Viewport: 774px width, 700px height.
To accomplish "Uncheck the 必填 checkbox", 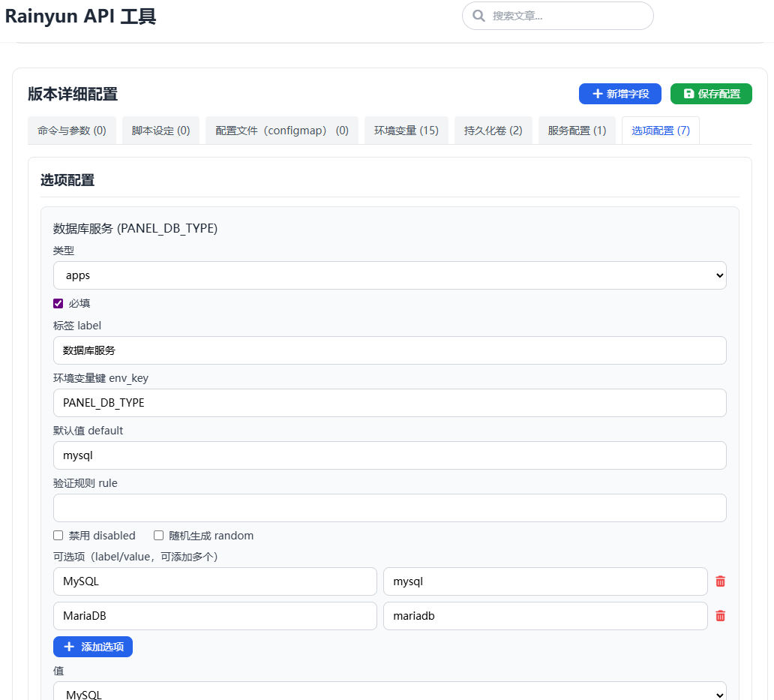I will 58,304.
